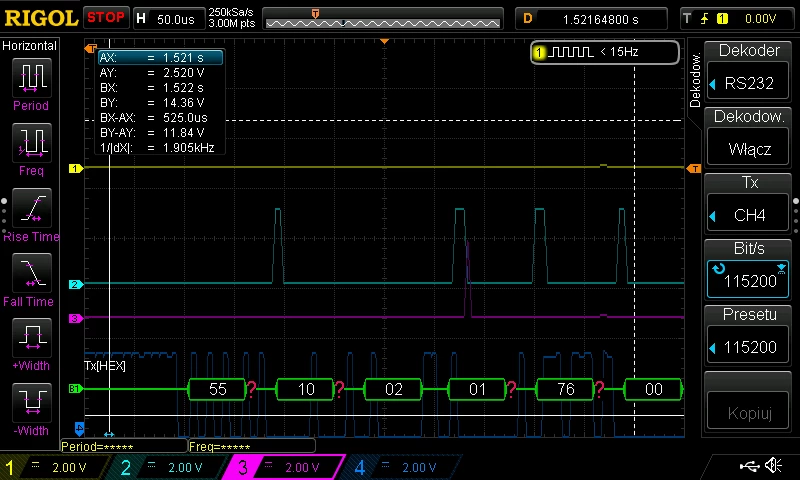
Task: Select the Freq measurement icon
Action: pos(31,143)
